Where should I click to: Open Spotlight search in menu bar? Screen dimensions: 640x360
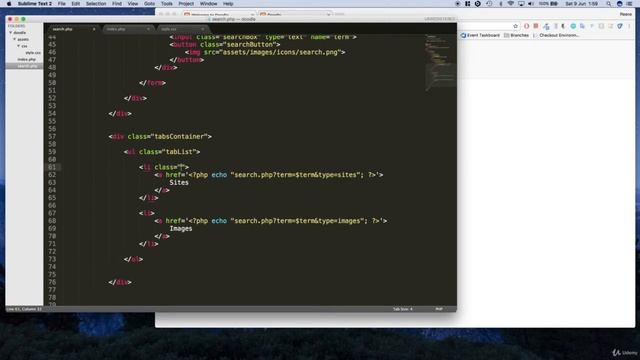(x=609, y=4)
